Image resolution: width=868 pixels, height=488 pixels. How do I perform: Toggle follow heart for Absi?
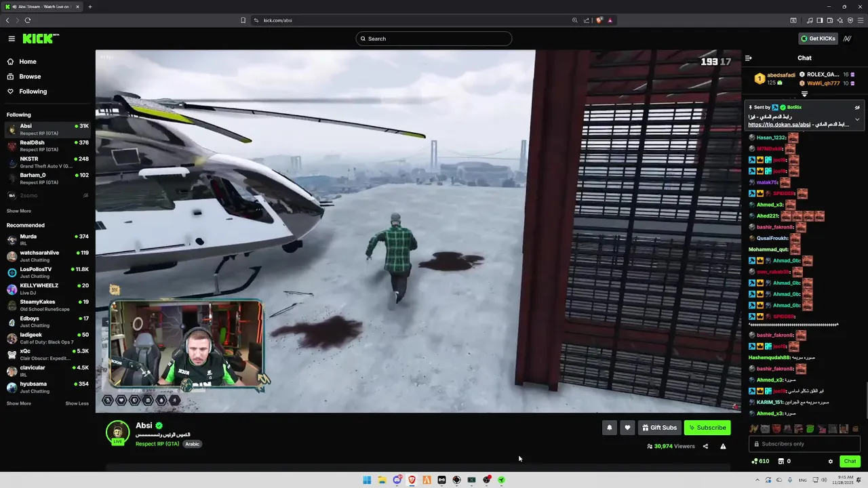coord(627,428)
